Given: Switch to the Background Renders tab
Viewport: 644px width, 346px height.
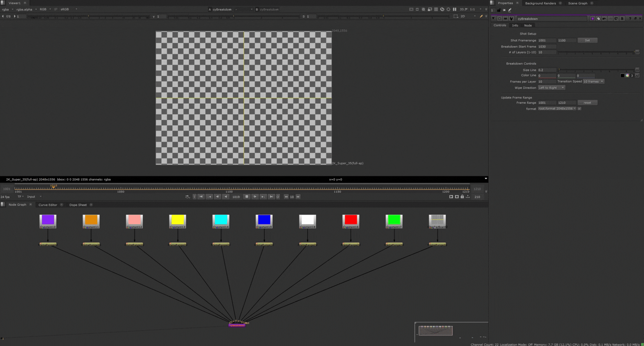Looking at the screenshot, I should (x=540, y=3).
